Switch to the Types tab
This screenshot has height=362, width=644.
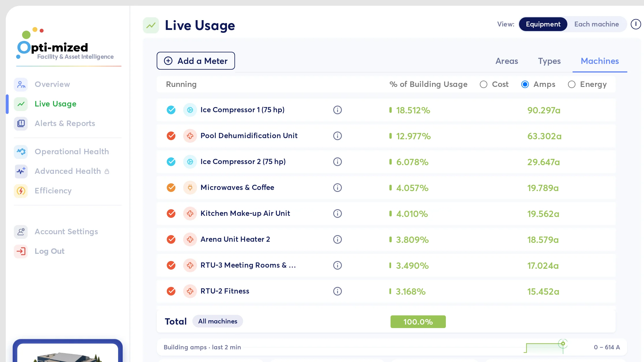tap(549, 61)
